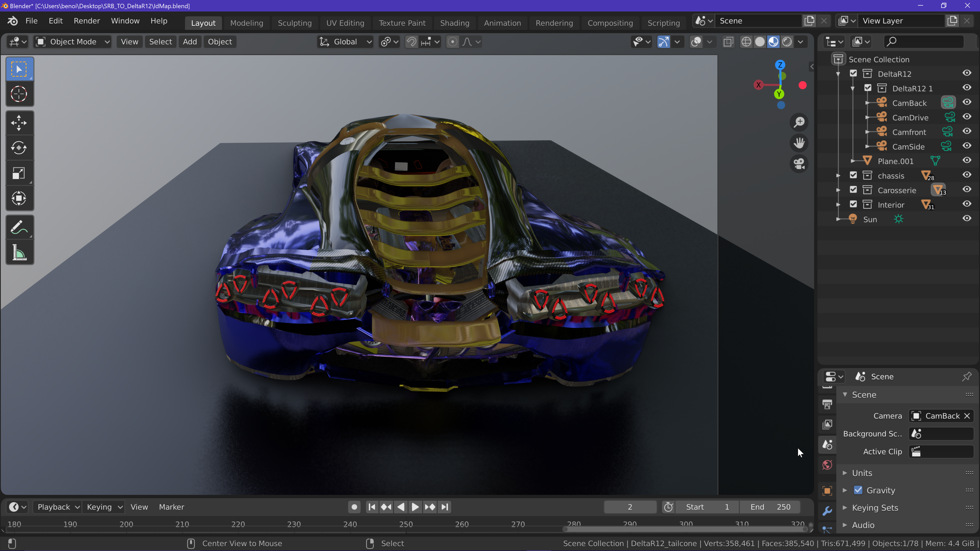Pick the Measure tool

[x=19, y=253]
